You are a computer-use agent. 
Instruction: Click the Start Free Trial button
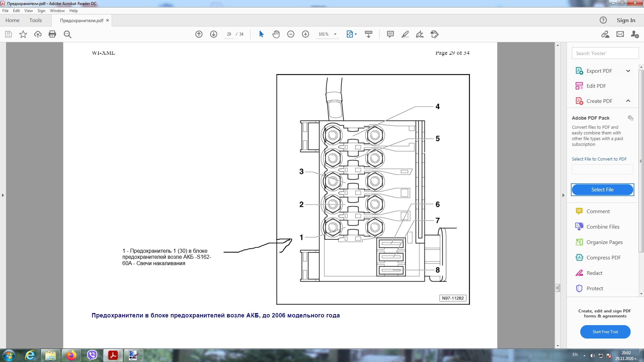click(605, 331)
